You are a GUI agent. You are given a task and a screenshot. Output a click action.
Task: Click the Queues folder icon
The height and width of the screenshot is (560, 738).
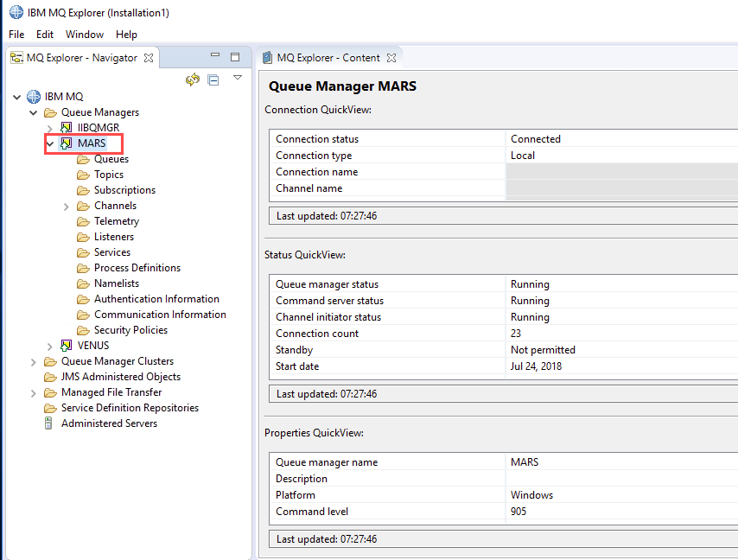pyautogui.click(x=83, y=160)
